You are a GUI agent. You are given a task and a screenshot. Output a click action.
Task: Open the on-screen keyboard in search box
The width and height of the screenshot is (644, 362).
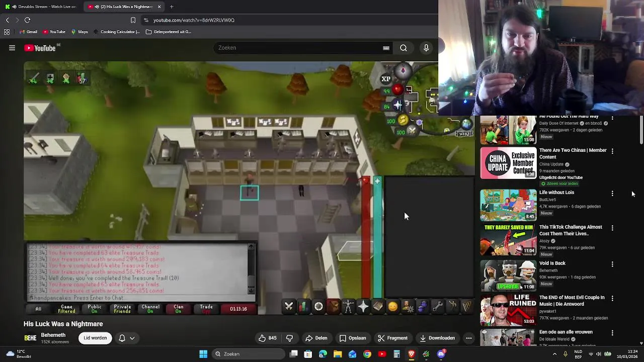tap(386, 48)
